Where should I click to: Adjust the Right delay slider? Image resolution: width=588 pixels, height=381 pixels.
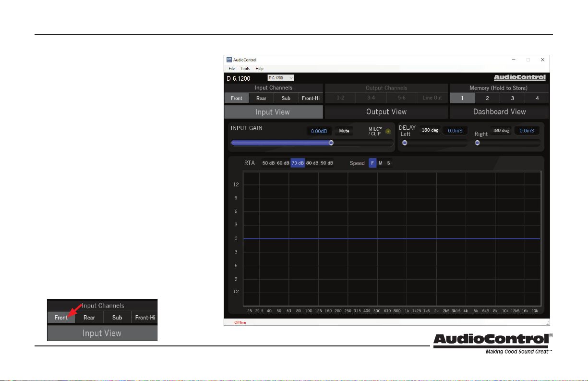pyautogui.click(x=507, y=143)
